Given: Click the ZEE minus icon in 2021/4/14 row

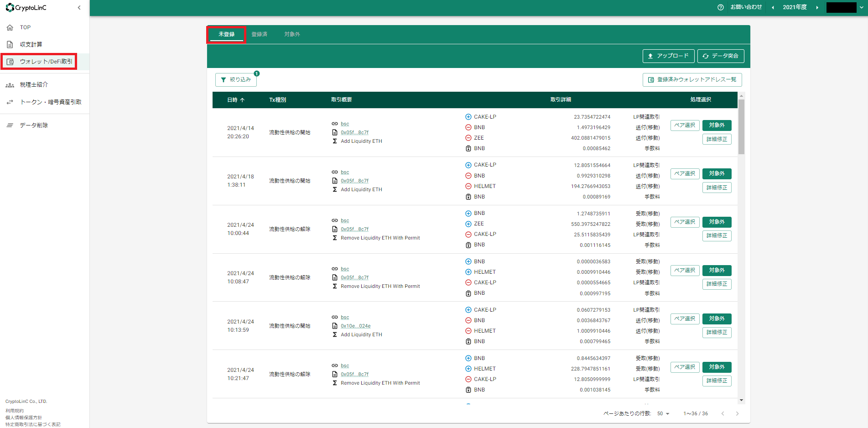Looking at the screenshot, I should pyautogui.click(x=468, y=138).
